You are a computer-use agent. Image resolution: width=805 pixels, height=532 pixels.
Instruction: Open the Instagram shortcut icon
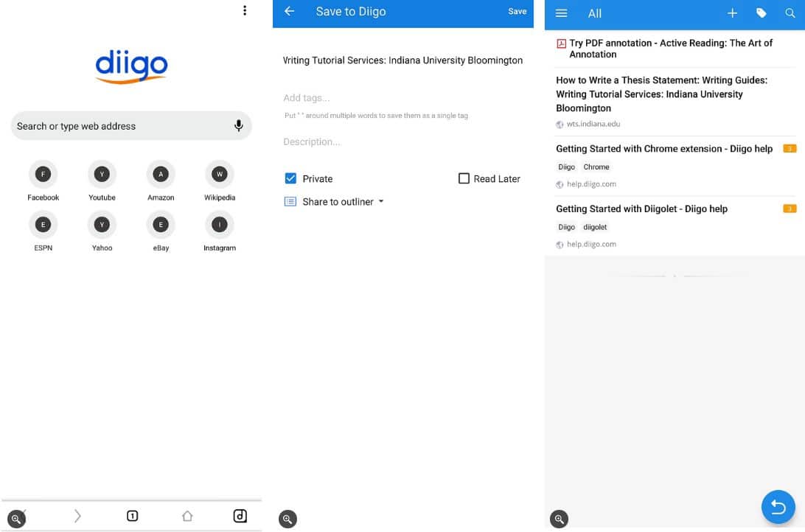click(219, 225)
